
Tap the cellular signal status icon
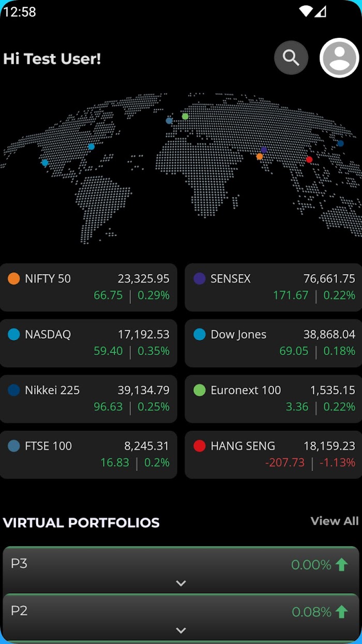[x=321, y=11]
